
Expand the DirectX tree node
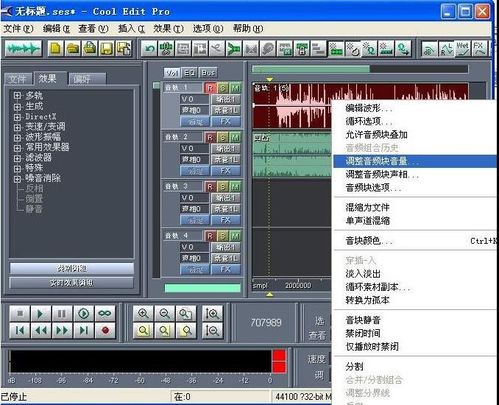coord(17,117)
